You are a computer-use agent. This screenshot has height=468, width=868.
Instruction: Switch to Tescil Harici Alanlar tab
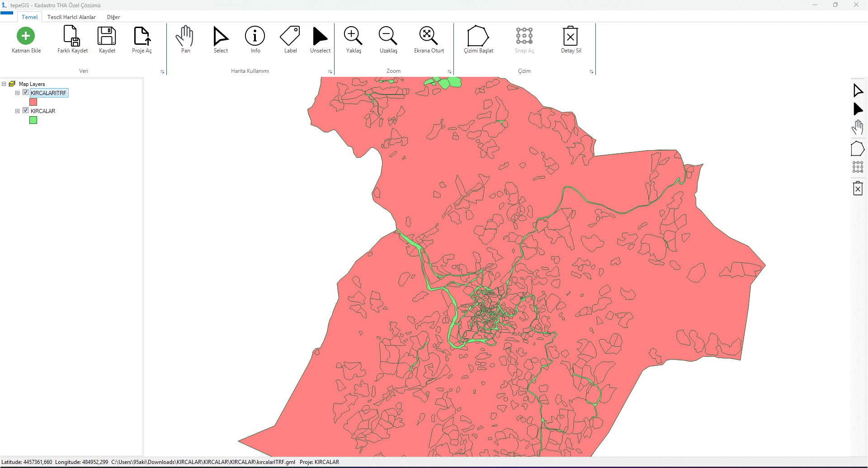tap(71, 17)
